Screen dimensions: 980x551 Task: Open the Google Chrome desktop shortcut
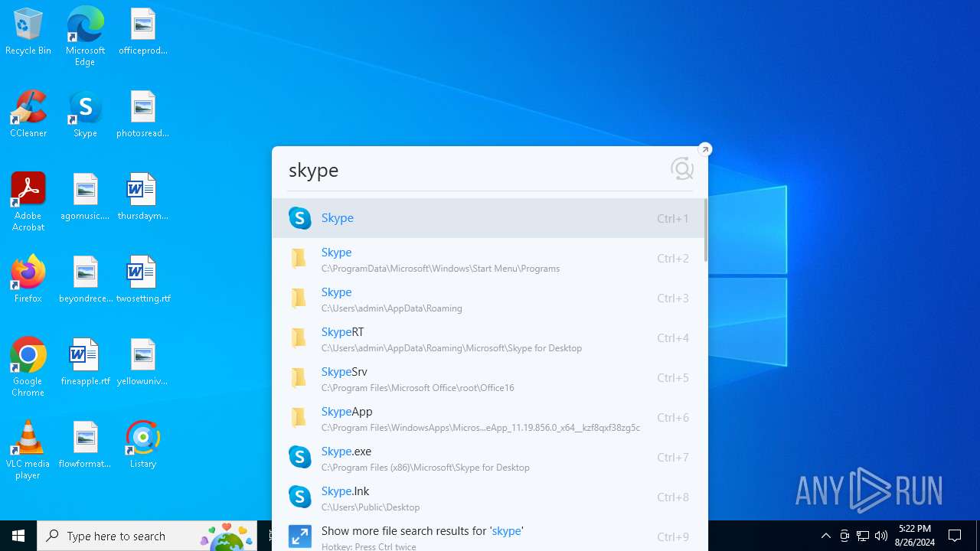[28, 367]
